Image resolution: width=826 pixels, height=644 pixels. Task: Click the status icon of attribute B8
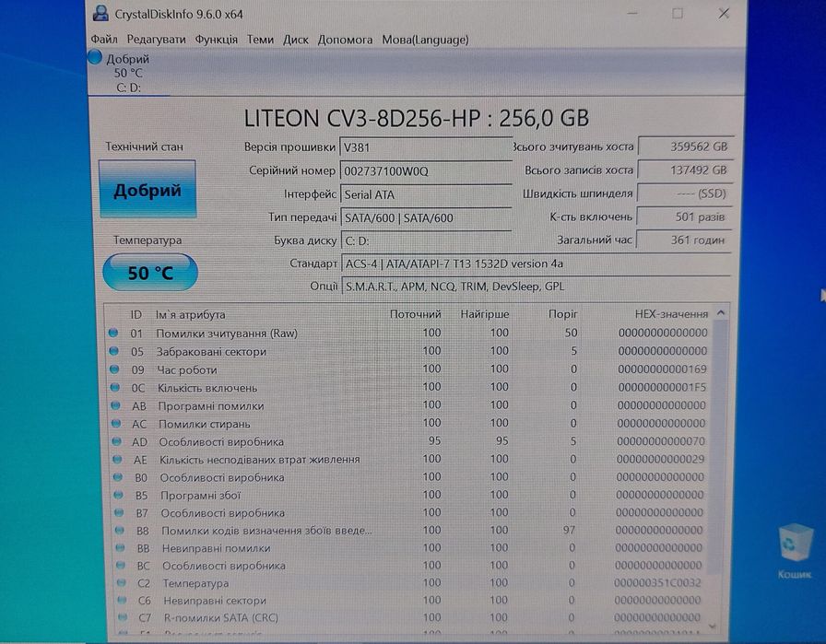(x=120, y=531)
